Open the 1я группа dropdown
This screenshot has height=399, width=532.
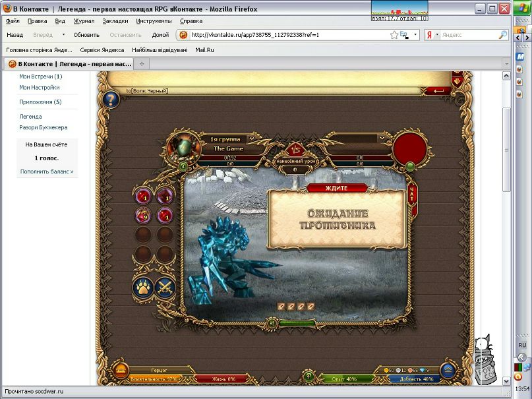251,138
